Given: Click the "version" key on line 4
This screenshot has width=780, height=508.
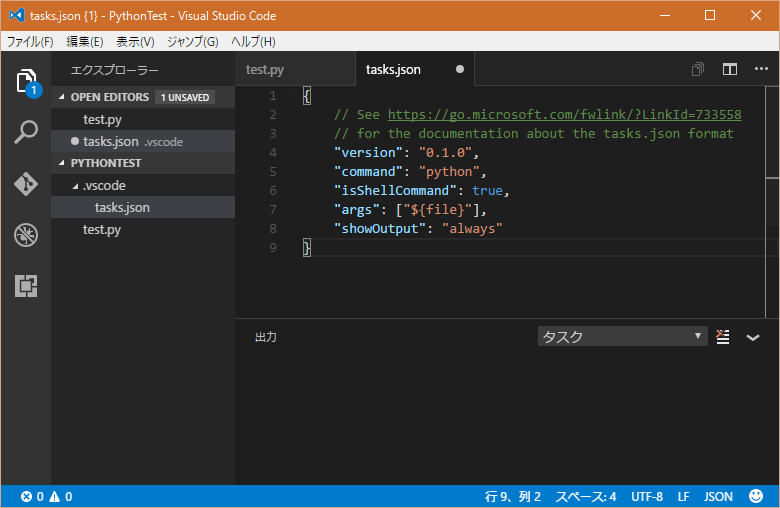Looking at the screenshot, I should click(368, 153).
